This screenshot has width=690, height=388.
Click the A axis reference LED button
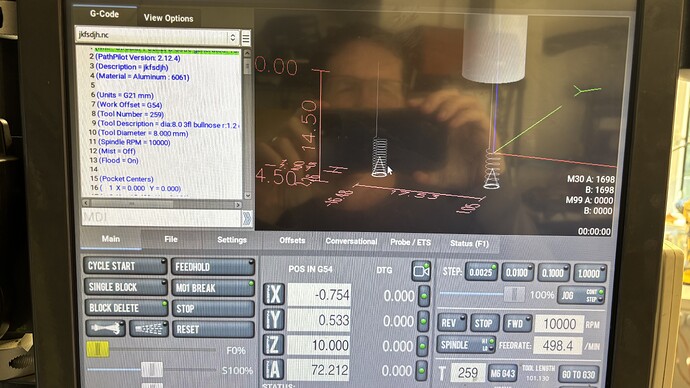tap(421, 371)
